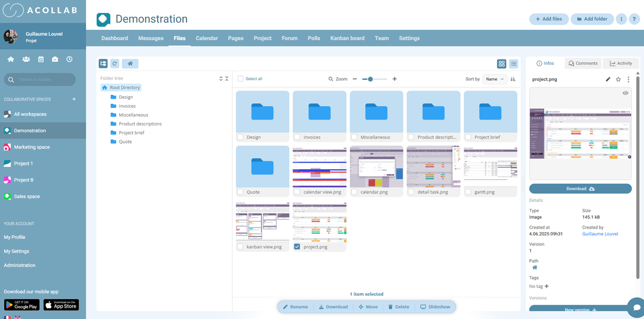This screenshot has height=319, width=644.
Task: Switch to list view layout icon
Action: [x=513, y=64]
